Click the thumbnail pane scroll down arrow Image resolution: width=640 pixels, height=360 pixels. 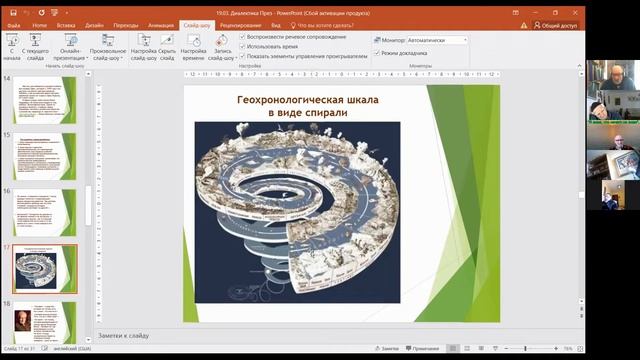click(88, 340)
